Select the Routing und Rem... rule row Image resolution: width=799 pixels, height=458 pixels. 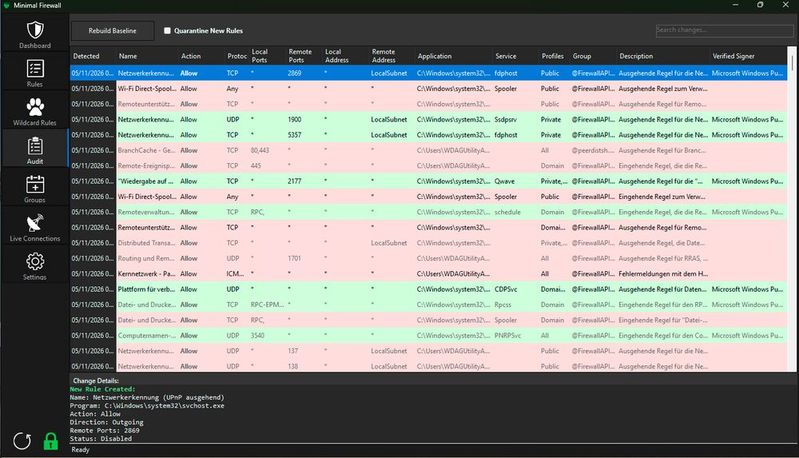(x=429, y=258)
